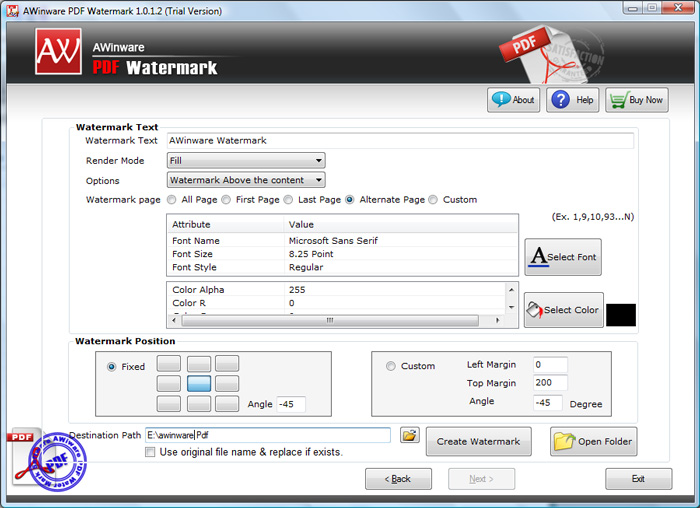Click the Left Margin input field

(550, 365)
